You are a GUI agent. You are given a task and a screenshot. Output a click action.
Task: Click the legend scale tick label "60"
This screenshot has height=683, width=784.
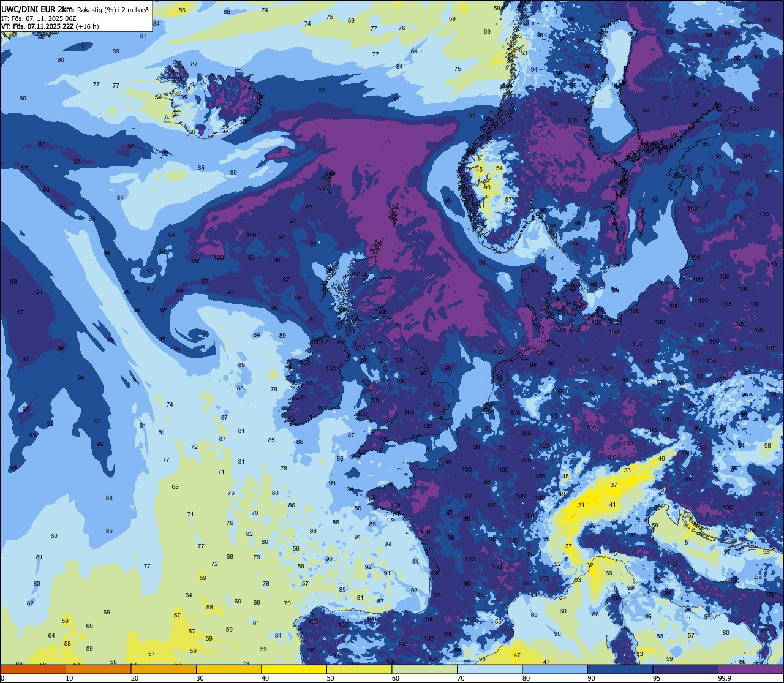coord(396,678)
